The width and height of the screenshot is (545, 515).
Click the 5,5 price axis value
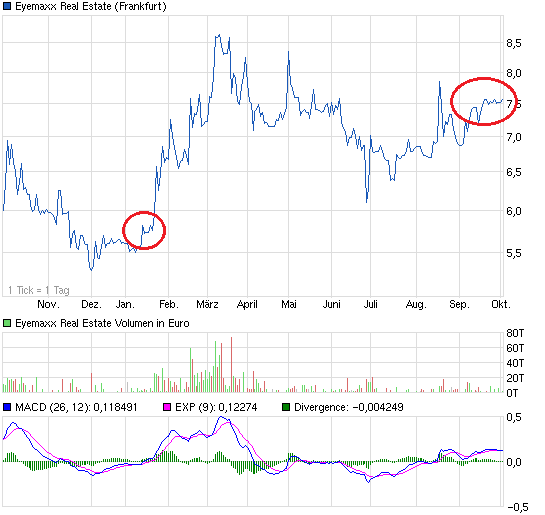click(x=514, y=253)
